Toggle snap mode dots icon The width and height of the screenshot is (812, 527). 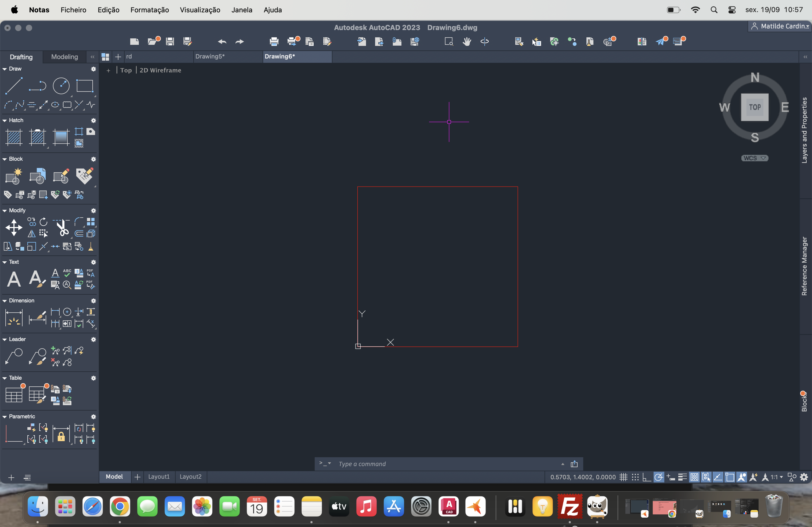click(x=635, y=477)
